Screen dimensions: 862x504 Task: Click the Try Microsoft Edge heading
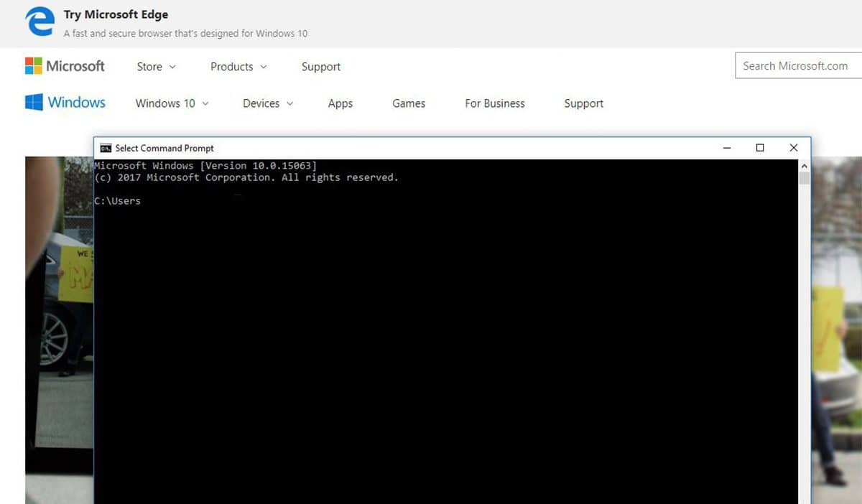pos(116,14)
